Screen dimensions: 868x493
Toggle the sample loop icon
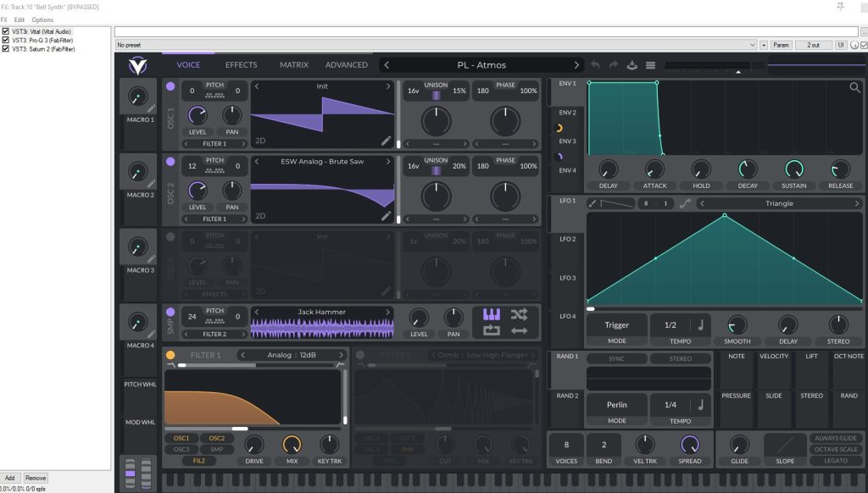(492, 331)
